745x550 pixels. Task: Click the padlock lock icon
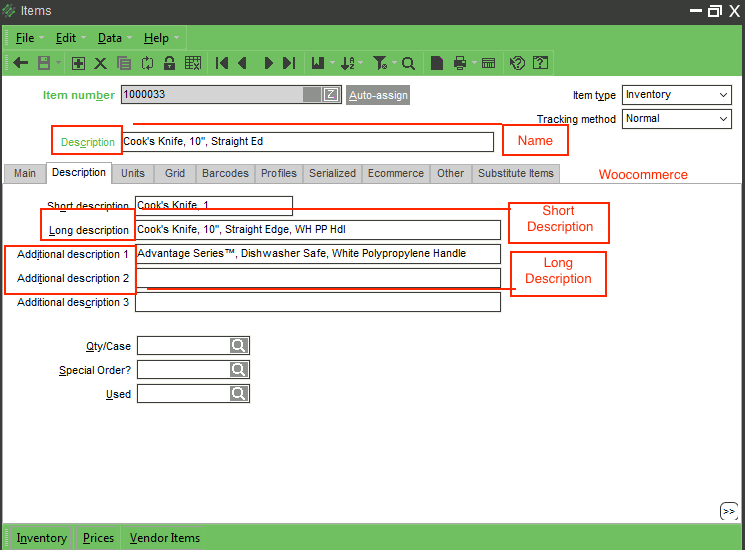tap(169, 63)
